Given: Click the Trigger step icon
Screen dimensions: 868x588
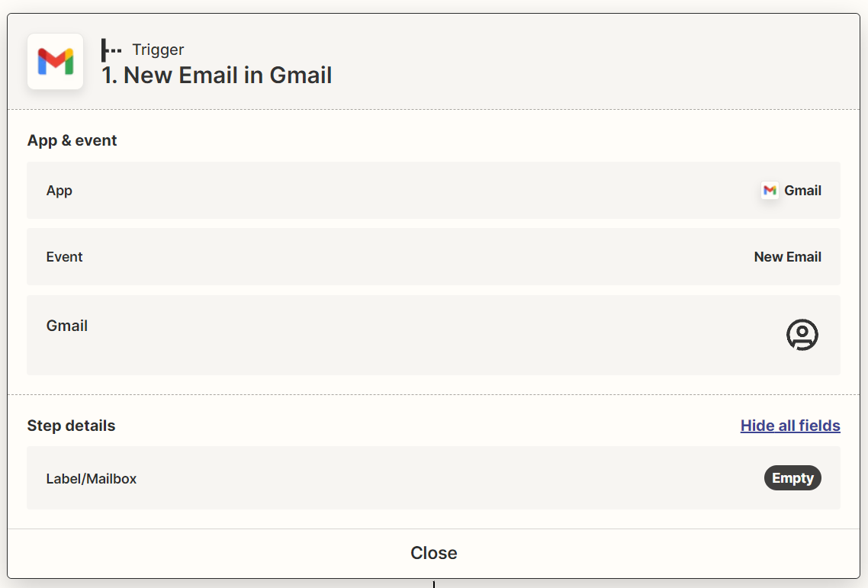Looking at the screenshot, I should pyautogui.click(x=111, y=50).
